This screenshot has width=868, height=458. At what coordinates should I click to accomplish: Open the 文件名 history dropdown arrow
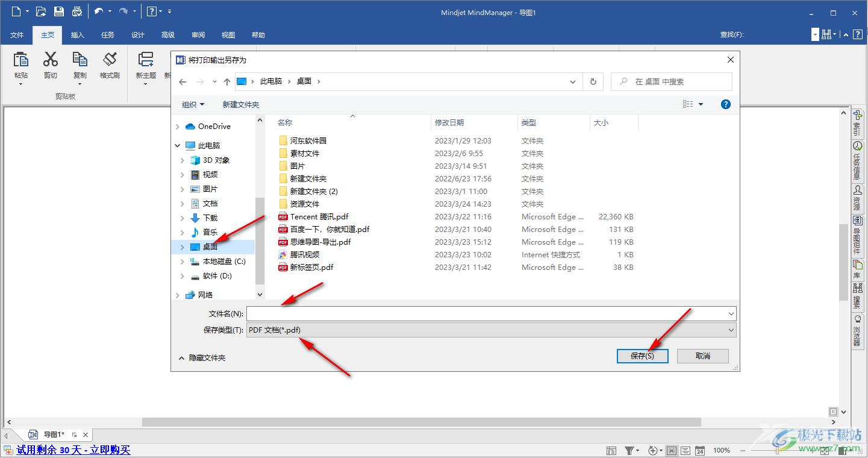pos(731,314)
